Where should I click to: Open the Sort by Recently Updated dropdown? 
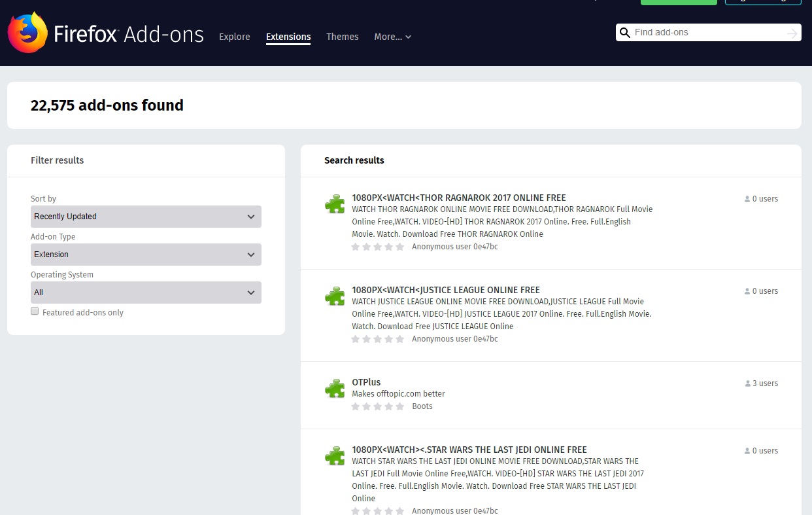pyautogui.click(x=146, y=217)
